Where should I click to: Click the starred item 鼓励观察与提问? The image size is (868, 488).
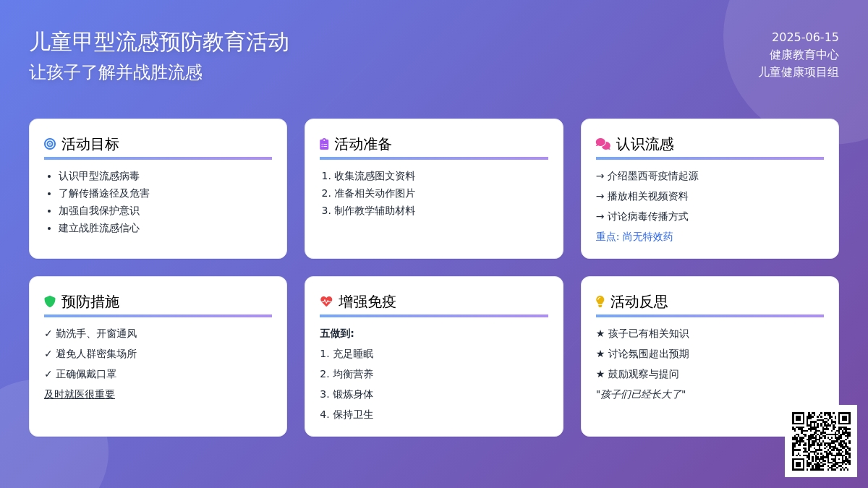637,374
